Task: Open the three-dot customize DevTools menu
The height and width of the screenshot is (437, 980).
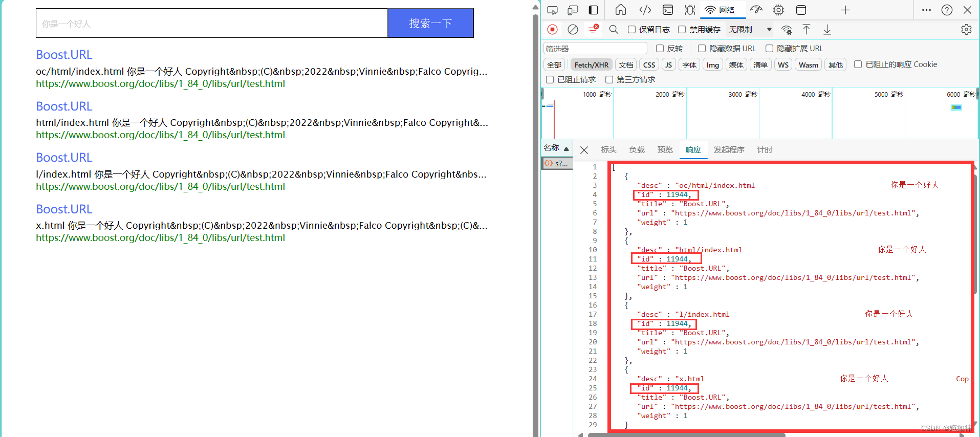Action: point(926,10)
